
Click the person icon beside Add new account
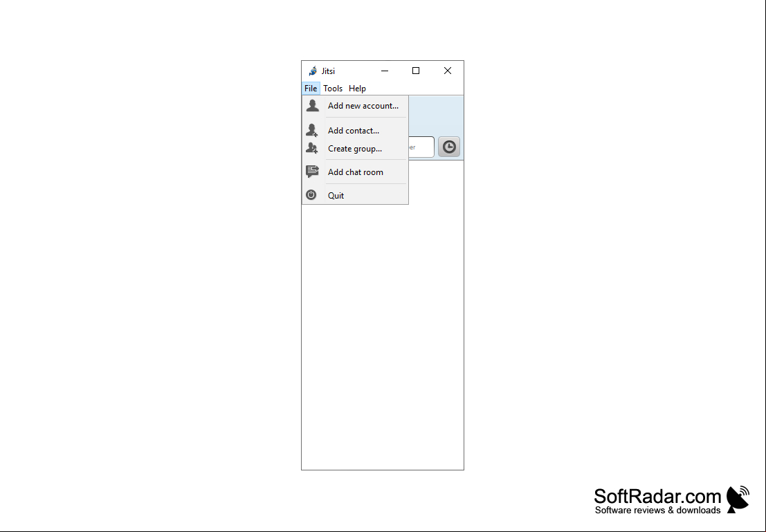pyautogui.click(x=313, y=106)
